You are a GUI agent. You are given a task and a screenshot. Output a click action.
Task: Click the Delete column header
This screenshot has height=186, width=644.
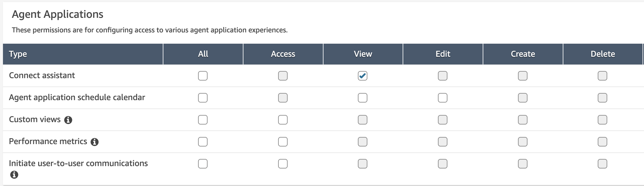pyautogui.click(x=602, y=54)
